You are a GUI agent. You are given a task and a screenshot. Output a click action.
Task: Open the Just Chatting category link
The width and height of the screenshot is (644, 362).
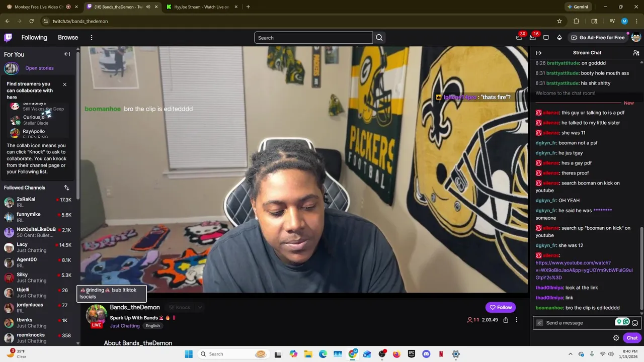(x=125, y=326)
